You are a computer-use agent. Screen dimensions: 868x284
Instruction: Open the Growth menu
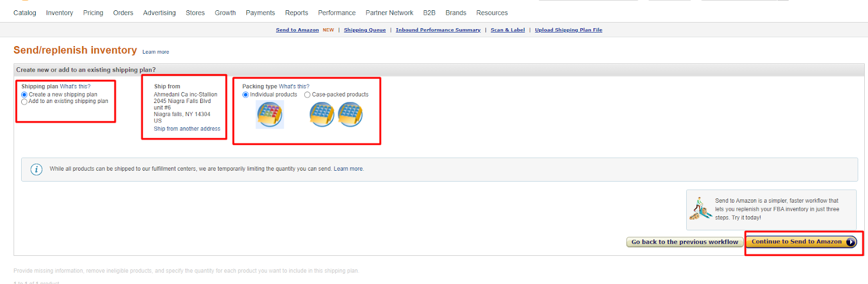[225, 13]
